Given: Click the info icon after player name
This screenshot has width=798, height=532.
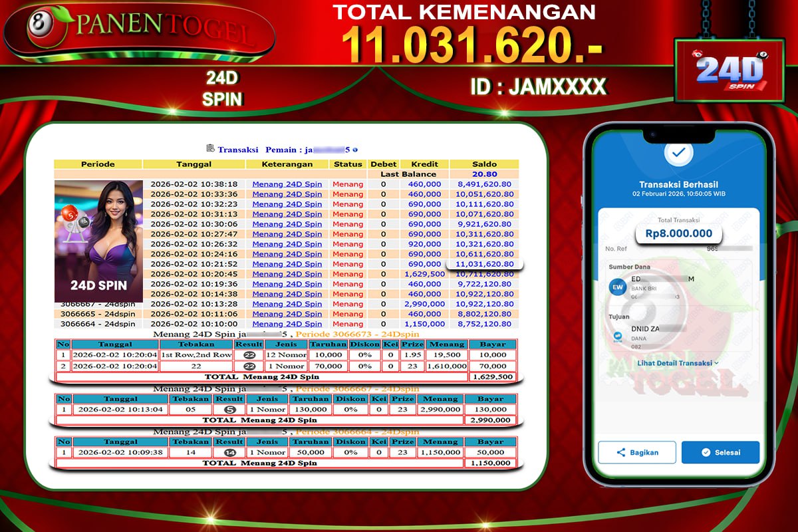Looking at the screenshot, I should (x=356, y=150).
